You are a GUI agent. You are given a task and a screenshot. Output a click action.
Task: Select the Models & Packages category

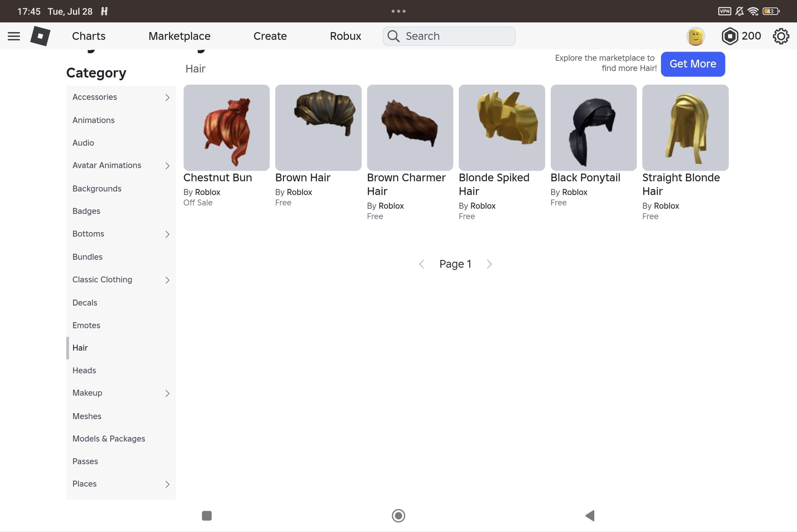tap(121, 439)
